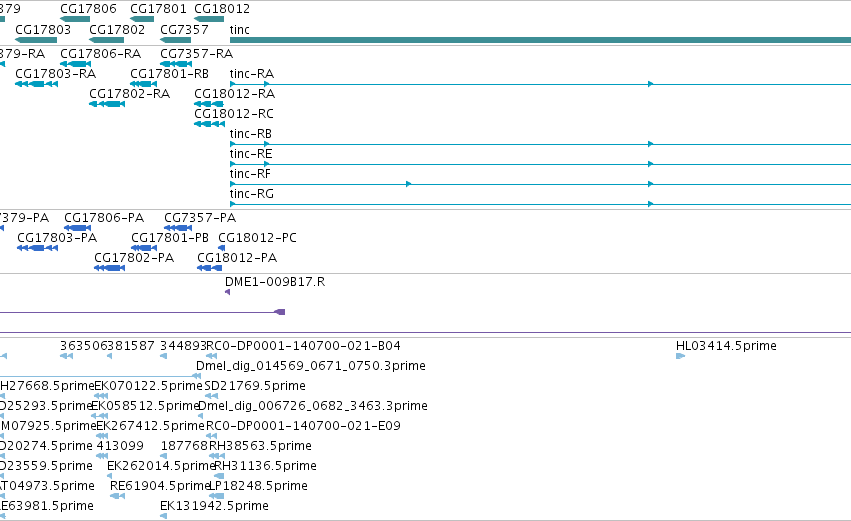The width and height of the screenshot is (851, 521).
Task: Click the CG18012-PA protein label
Action: coord(237,258)
